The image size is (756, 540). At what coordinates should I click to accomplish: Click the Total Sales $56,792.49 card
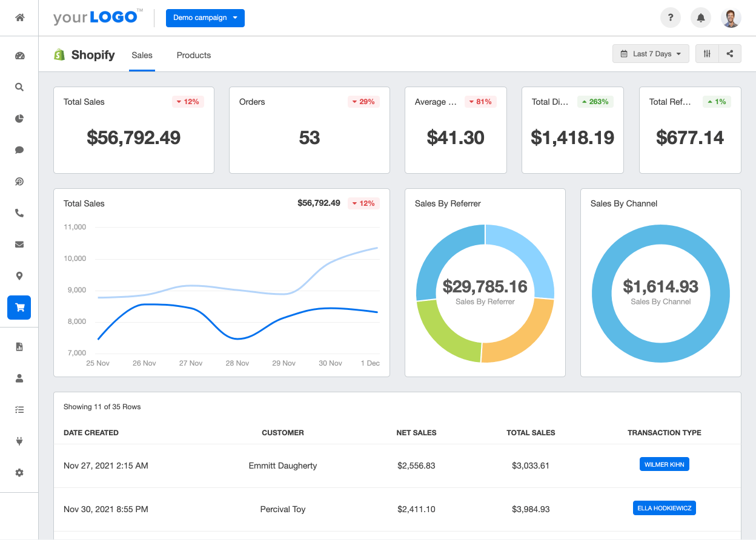coord(134,130)
